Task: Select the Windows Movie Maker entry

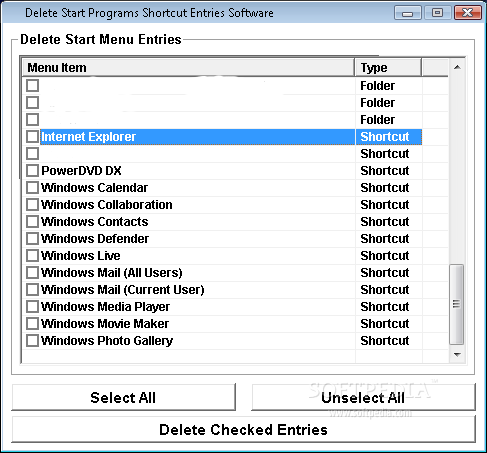Action: [105, 324]
